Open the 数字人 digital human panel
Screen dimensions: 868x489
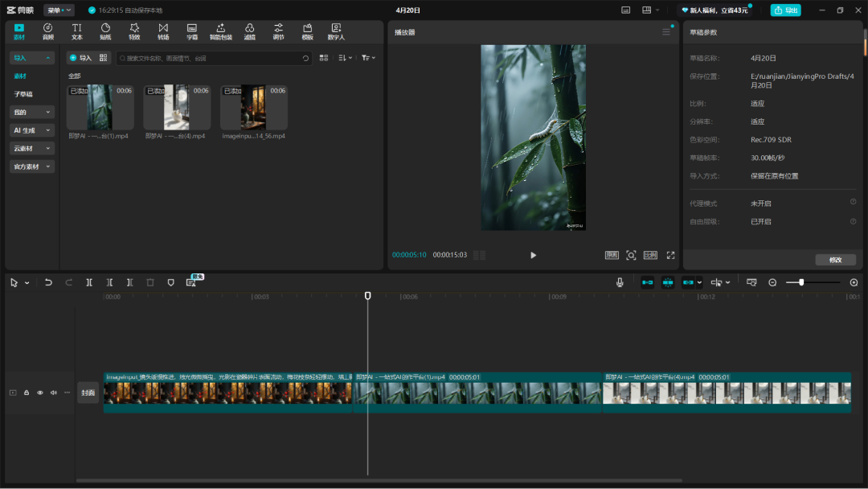(336, 31)
